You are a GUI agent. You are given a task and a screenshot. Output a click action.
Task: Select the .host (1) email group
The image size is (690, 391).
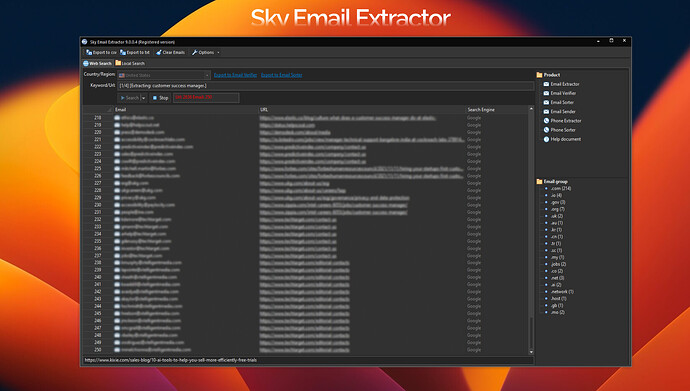click(558, 299)
